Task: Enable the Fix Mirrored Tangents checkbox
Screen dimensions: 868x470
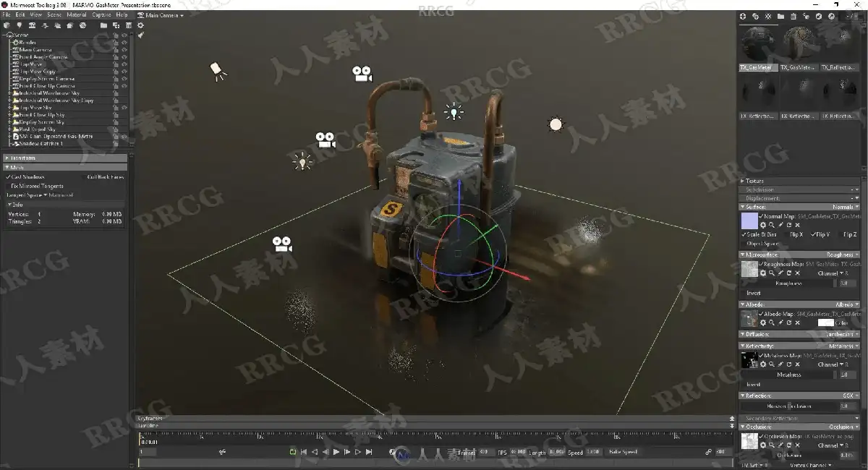Action: pos(9,186)
